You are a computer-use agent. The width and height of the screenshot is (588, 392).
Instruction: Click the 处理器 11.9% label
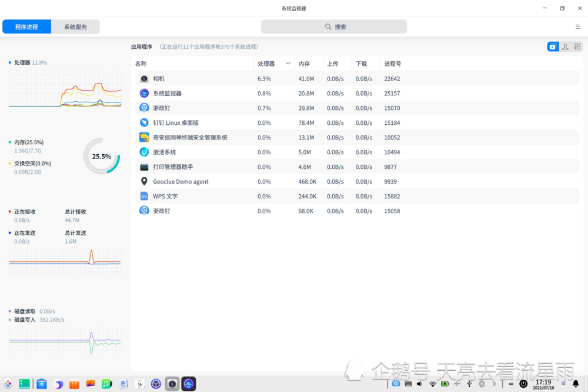pyautogui.click(x=31, y=62)
